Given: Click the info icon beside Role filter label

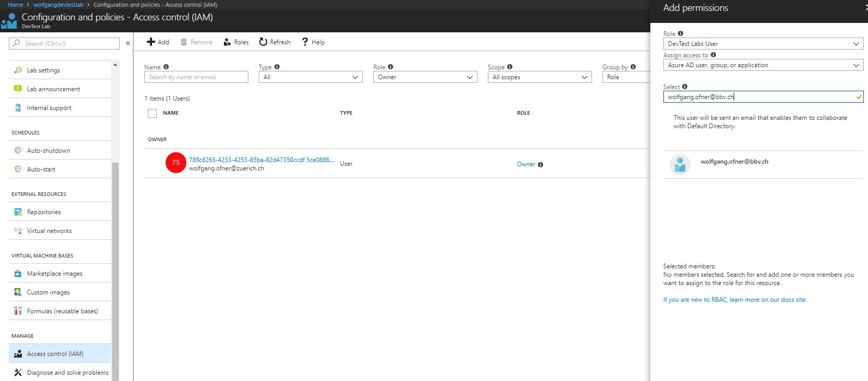Looking at the screenshot, I should tap(391, 67).
